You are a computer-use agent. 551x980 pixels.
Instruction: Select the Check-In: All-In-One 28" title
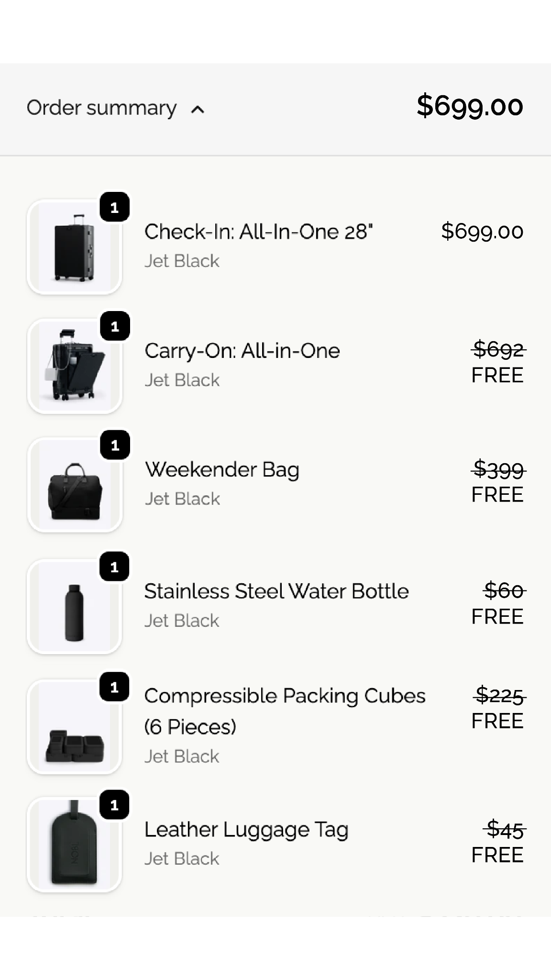258,232
